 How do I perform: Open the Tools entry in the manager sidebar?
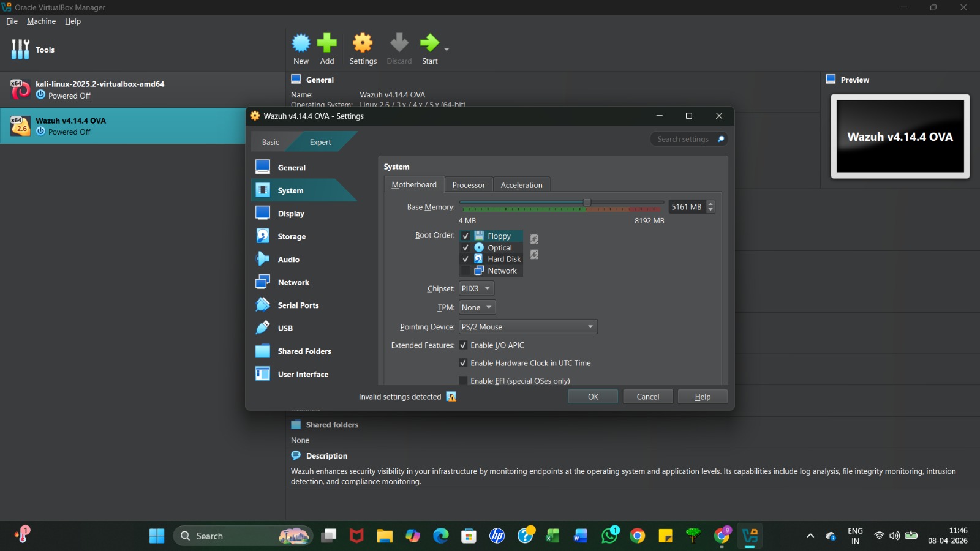coord(143,50)
